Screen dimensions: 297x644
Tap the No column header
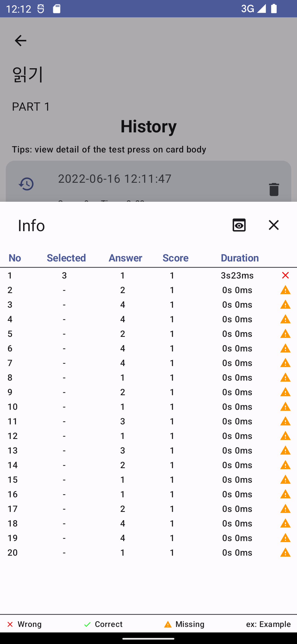tap(15, 258)
